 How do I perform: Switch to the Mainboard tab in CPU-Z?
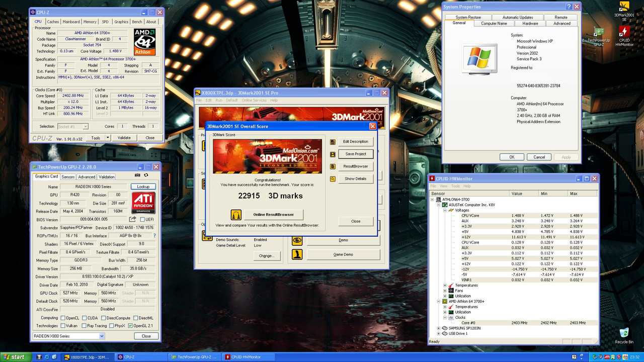click(x=71, y=22)
